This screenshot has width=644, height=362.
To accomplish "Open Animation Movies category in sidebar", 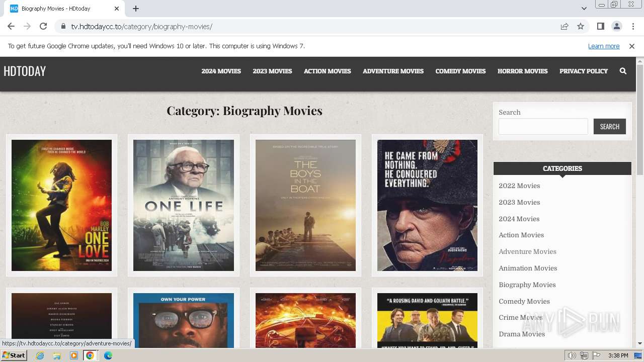I will (x=528, y=268).
